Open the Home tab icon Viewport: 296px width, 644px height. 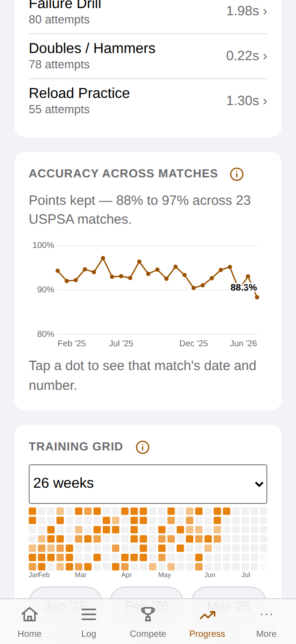pyautogui.click(x=30, y=614)
